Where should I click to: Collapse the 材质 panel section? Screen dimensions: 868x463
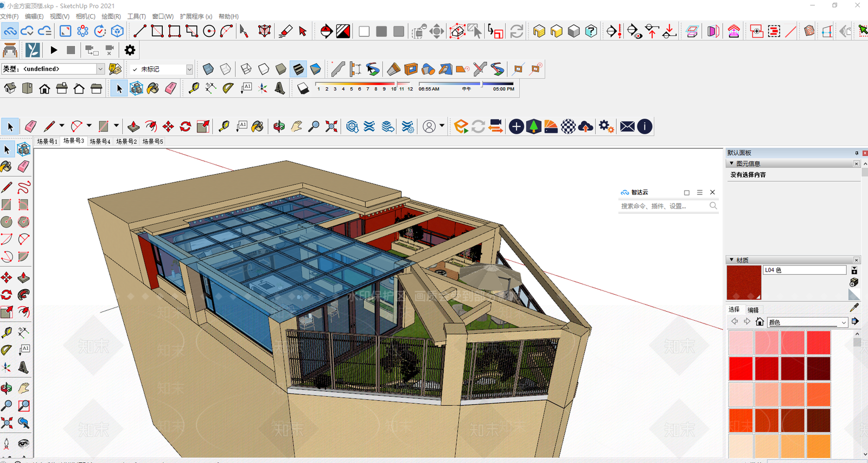pos(731,260)
